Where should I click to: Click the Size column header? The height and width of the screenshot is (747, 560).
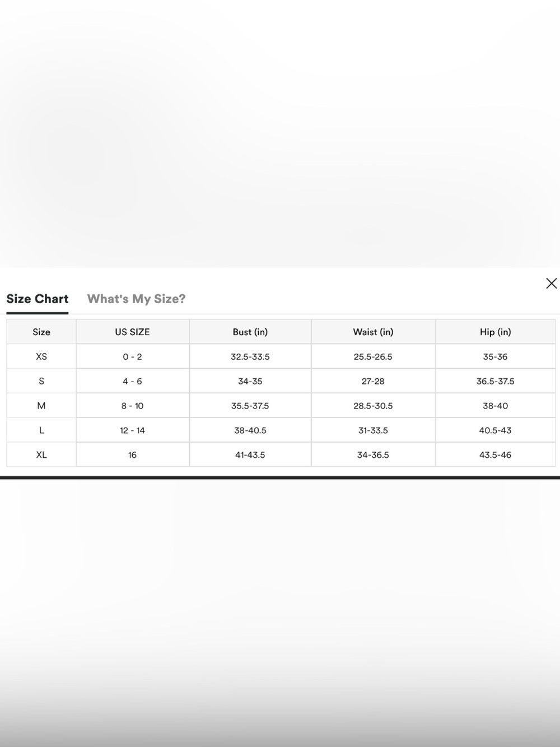(41, 332)
